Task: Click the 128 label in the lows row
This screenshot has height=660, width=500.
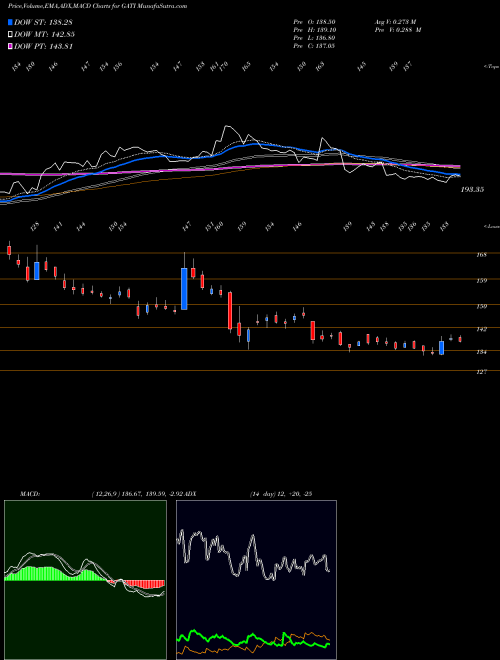Action: click(x=35, y=226)
